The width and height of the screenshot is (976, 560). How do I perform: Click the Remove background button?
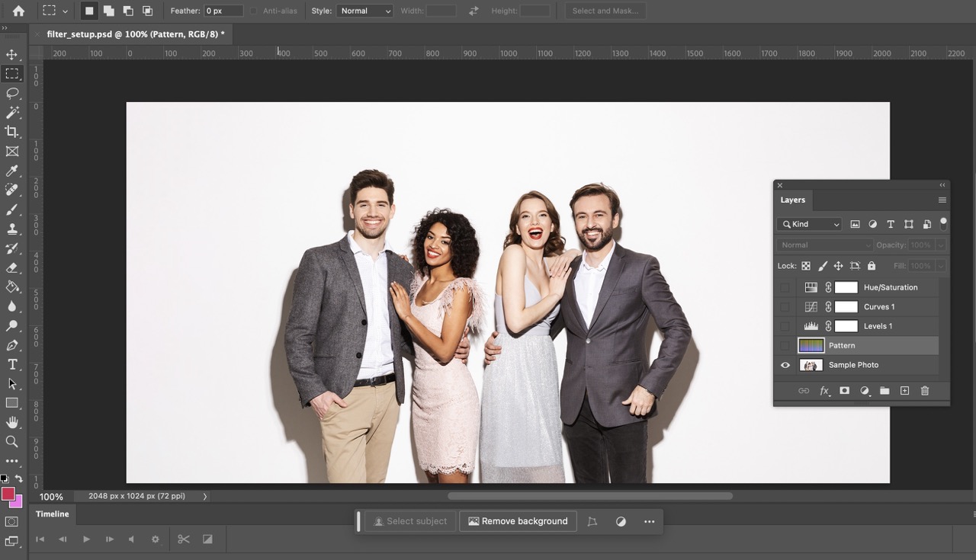[x=518, y=521]
